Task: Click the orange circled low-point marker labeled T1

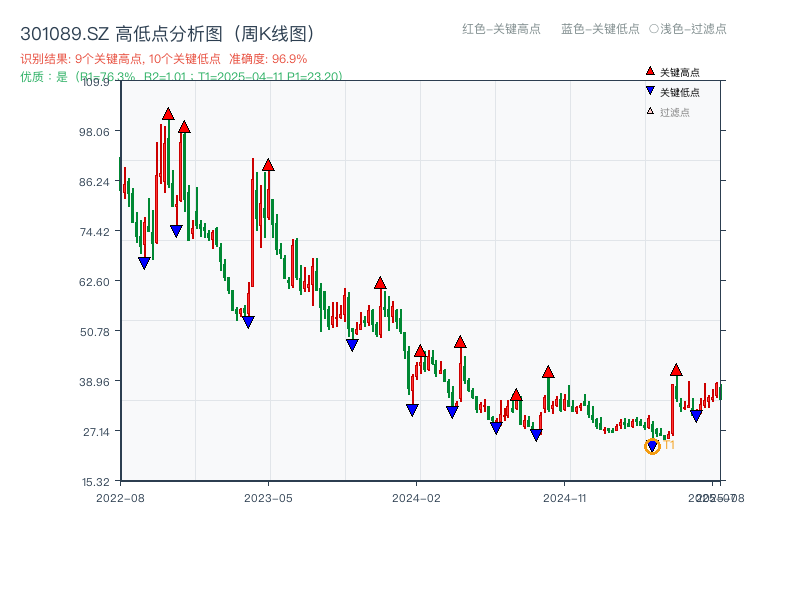Action: coord(650,446)
